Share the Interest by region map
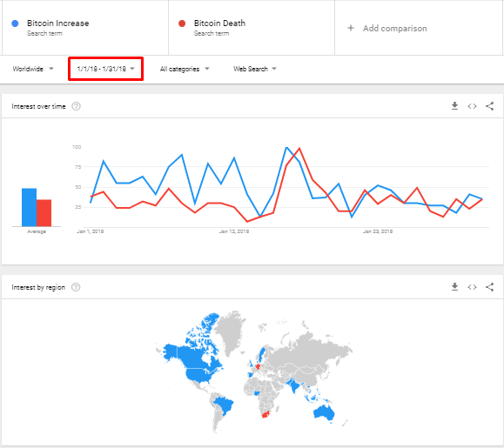504x448 pixels. point(489,287)
